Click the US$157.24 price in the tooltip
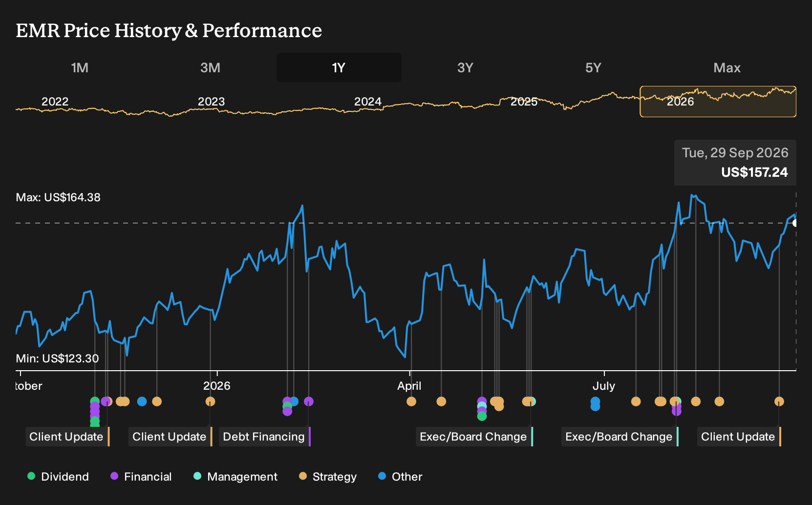812x505 pixels. (x=754, y=172)
